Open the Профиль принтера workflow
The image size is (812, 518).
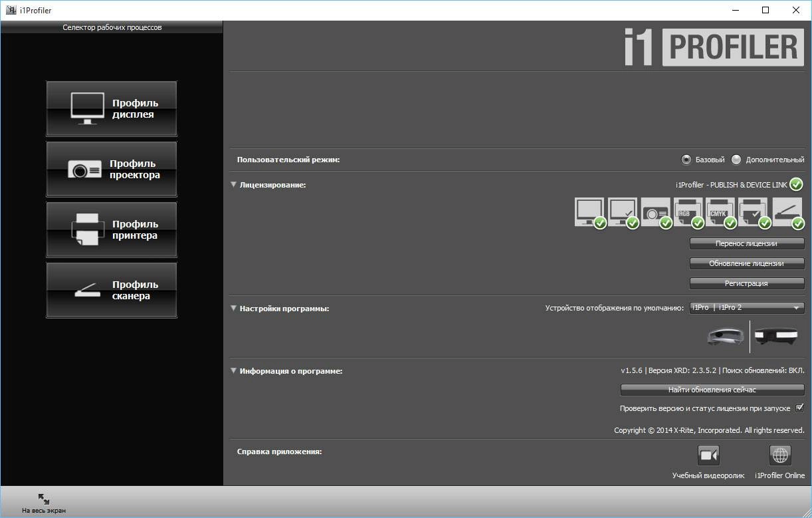[112, 230]
